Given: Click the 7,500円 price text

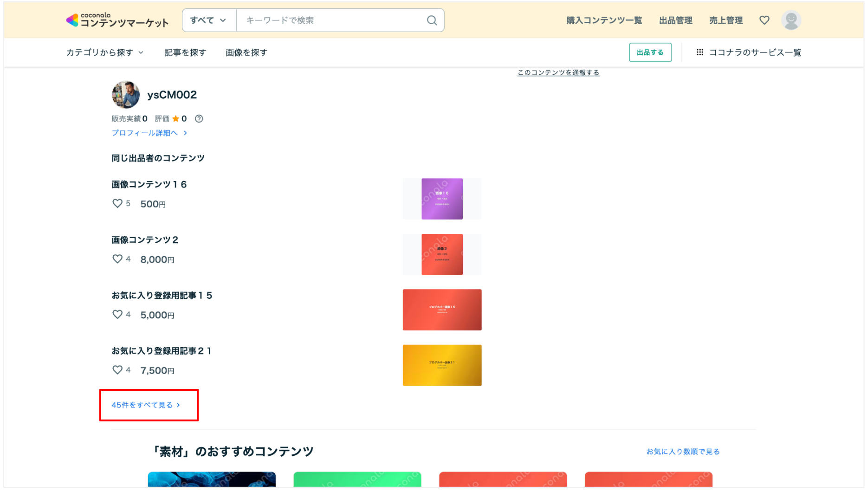Looking at the screenshot, I should [157, 371].
